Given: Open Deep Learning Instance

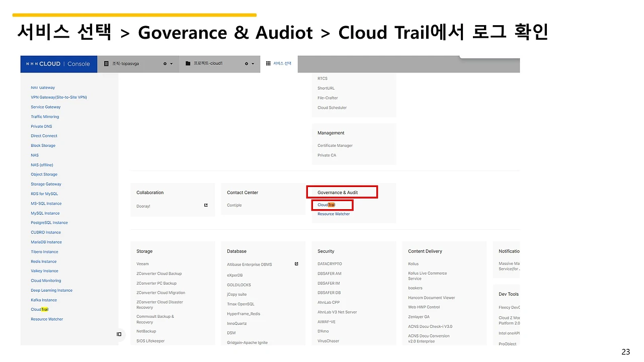Looking at the screenshot, I should (51, 291).
